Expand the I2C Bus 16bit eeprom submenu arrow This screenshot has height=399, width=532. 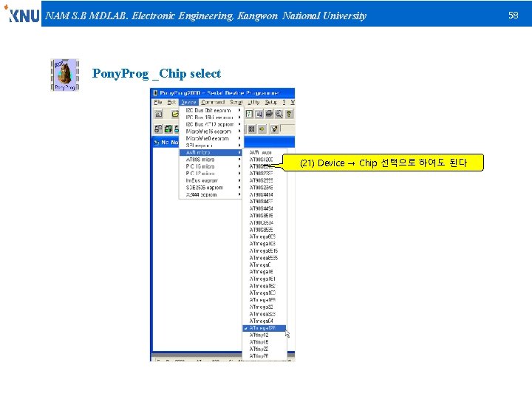tap(239, 117)
